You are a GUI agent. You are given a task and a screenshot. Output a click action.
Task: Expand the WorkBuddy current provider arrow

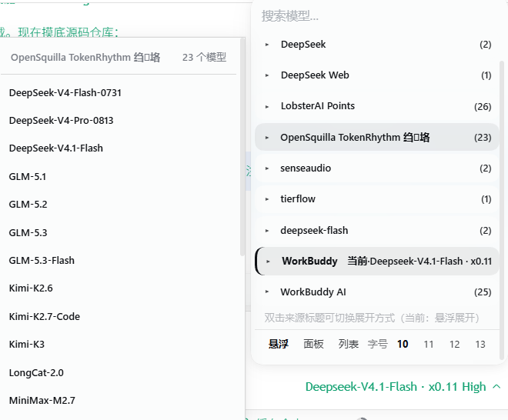click(x=268, y=262)
